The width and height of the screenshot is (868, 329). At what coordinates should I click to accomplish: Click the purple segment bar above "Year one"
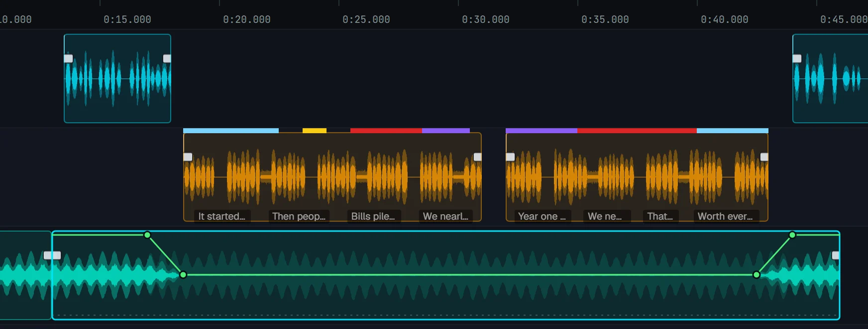tap(542, 131)
